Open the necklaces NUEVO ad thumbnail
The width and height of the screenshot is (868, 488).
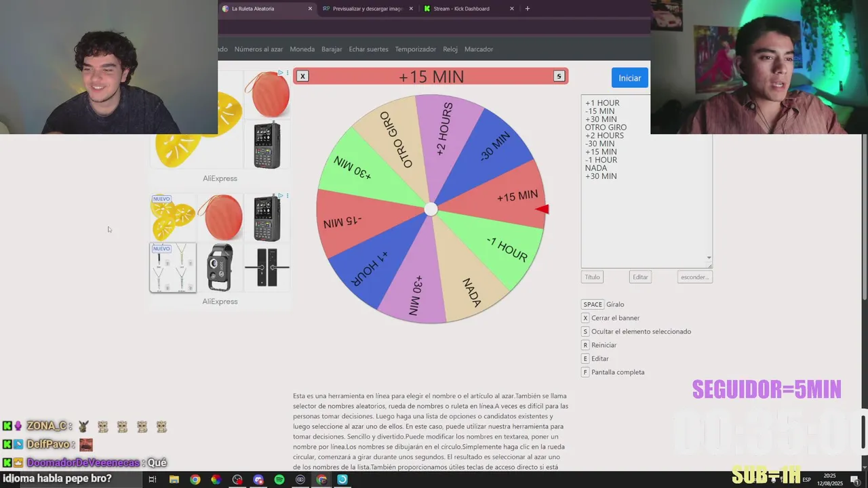pyautogui.click(x=173, y=268)
